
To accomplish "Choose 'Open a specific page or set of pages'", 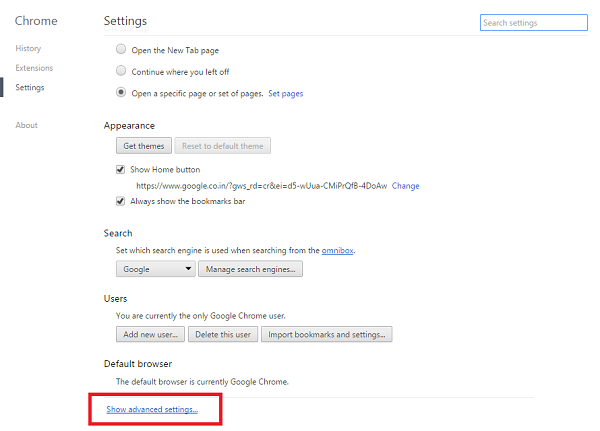I will (121, 92).
